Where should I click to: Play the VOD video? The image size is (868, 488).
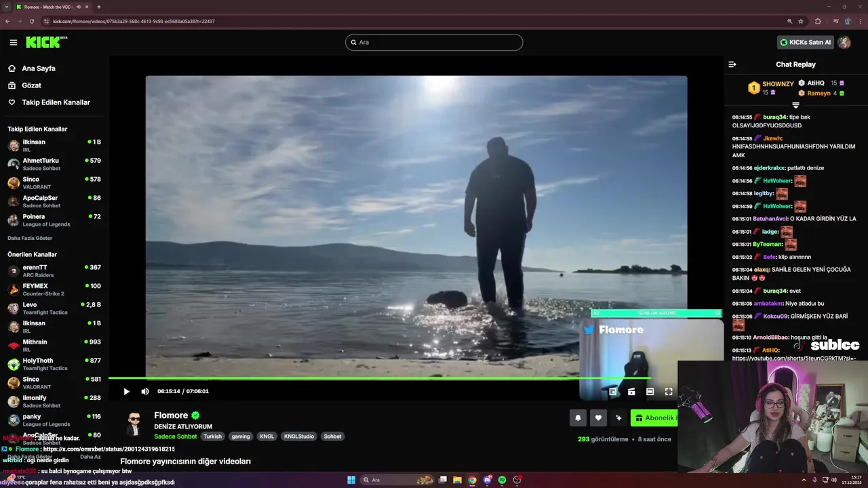coord(126,391)
